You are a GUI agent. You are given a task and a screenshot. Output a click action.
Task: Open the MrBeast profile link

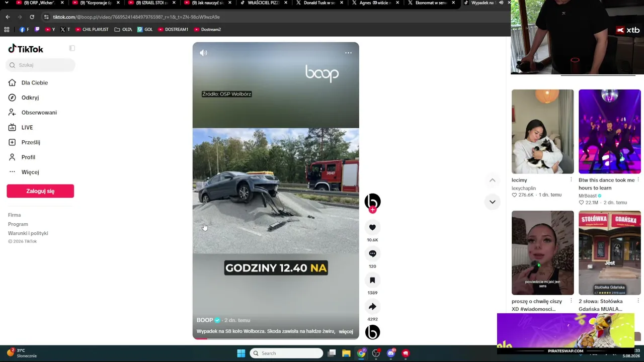(x=588, y=196)
